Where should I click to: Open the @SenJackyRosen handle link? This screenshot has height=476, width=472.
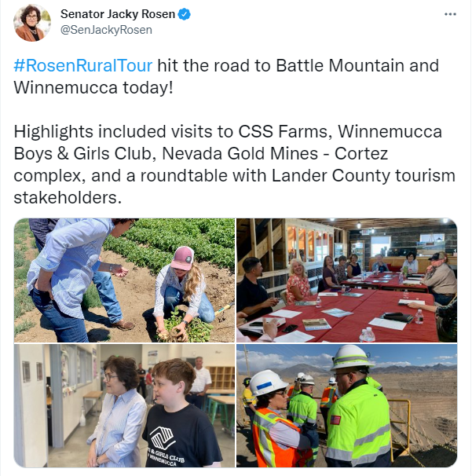pos(106,30)
